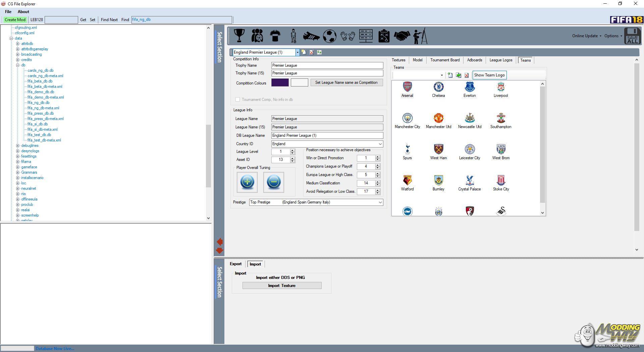This screenshot has width=644, height=352.
Task: Open the handshake transfers icon
Action: pyautogui.click(x=401, y=36)
